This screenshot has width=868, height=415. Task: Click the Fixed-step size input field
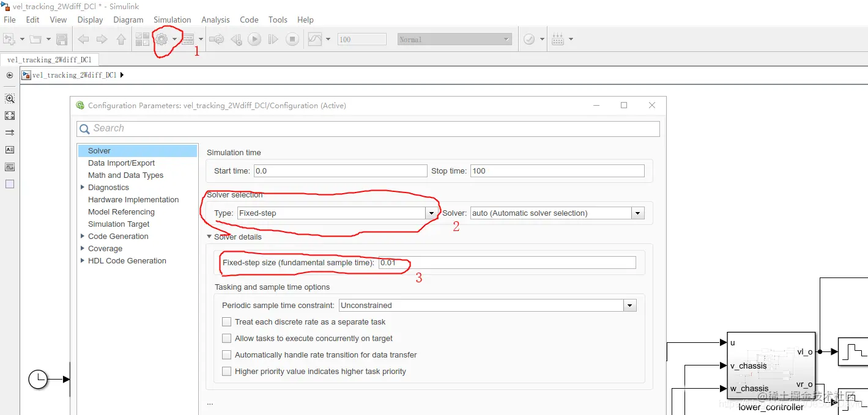click(507, 263)
